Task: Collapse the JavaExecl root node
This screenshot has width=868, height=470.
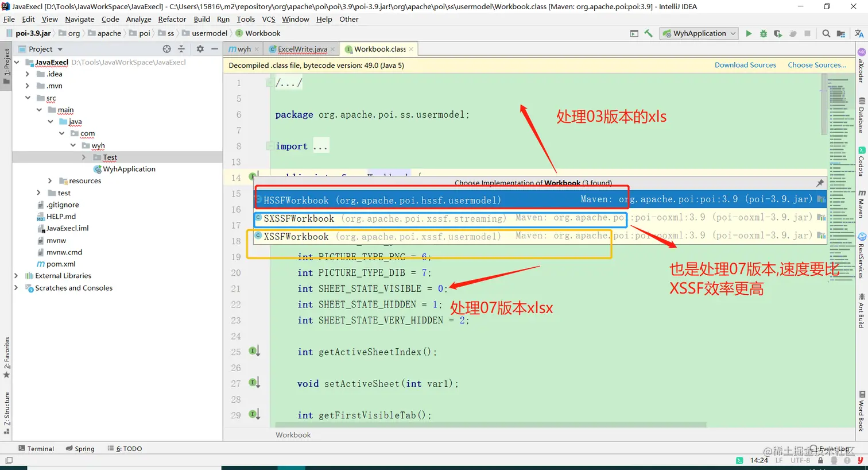Action: (17, 62)
